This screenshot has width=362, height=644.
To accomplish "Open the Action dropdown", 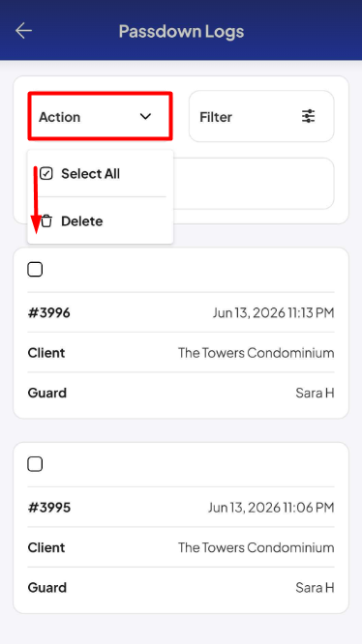I will [x=100, y=116].
